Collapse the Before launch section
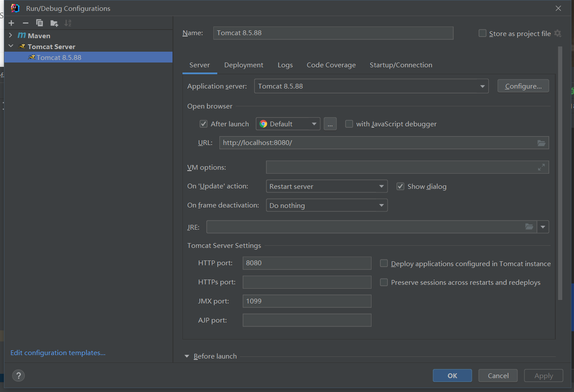The image size is (574, 392). pos(187,356)
